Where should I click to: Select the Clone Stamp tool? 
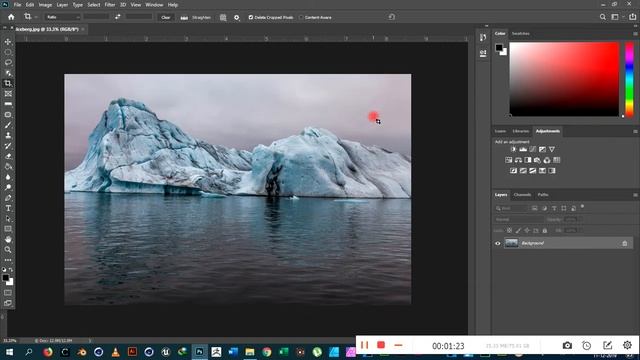8,136
